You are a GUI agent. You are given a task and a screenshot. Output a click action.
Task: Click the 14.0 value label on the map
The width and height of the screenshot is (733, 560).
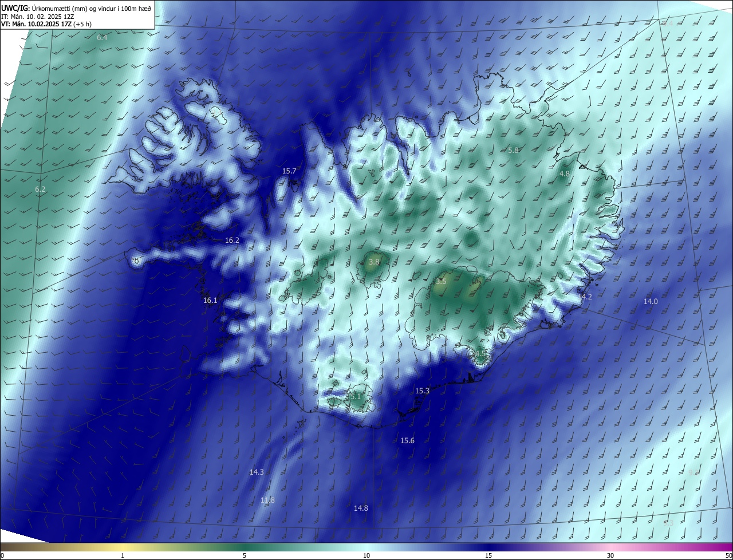click(x=651, y=301)
